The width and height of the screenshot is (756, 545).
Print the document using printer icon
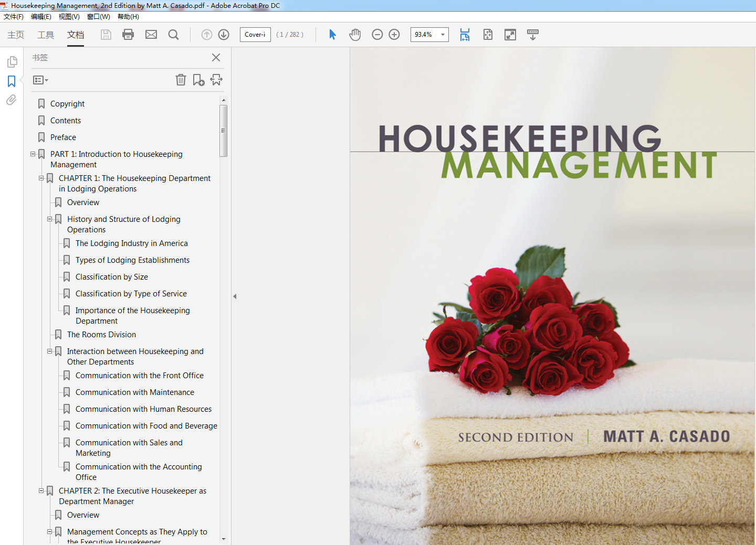[x=128, y=35]
